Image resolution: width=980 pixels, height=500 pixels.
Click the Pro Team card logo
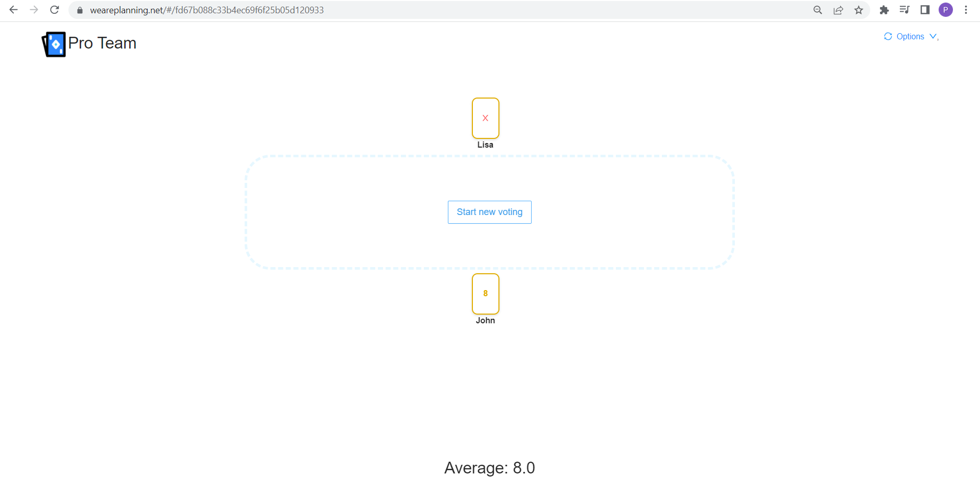(54, 44)
